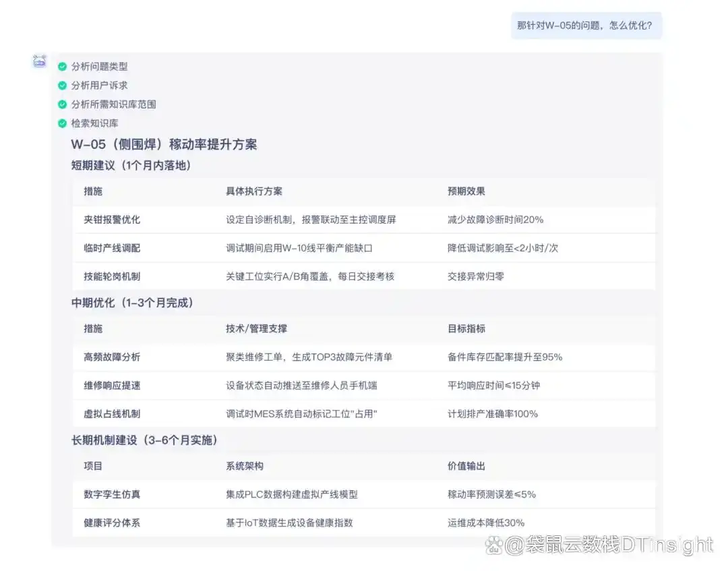Screen dimensions: 728x571
Task: Click column header 系统架构
Action: (x=245, y=466)
